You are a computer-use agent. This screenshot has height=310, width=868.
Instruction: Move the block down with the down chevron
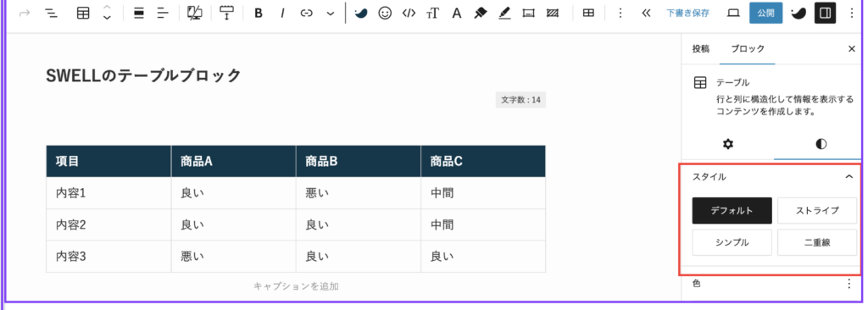pyautogui.click(x=108, y=19)
